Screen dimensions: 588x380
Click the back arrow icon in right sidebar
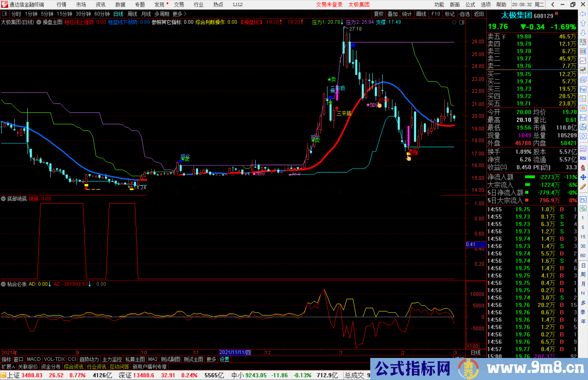pos(583,14)
